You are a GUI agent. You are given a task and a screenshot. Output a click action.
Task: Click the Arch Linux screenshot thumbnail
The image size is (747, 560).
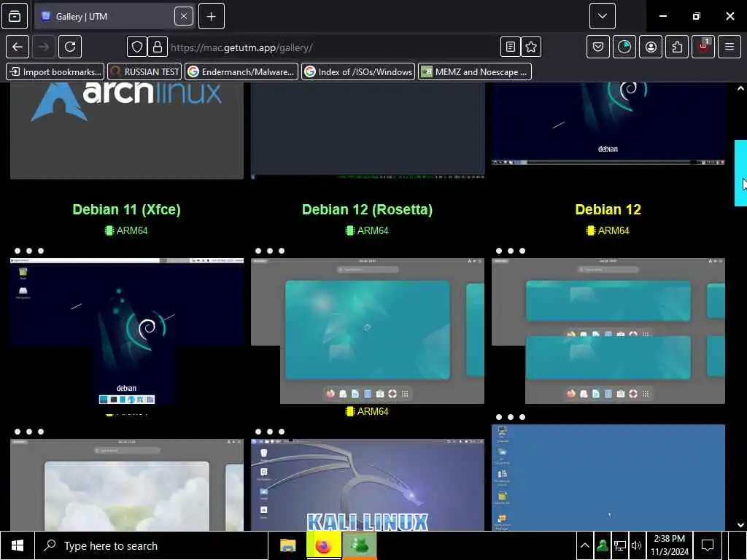coord(127,131)
